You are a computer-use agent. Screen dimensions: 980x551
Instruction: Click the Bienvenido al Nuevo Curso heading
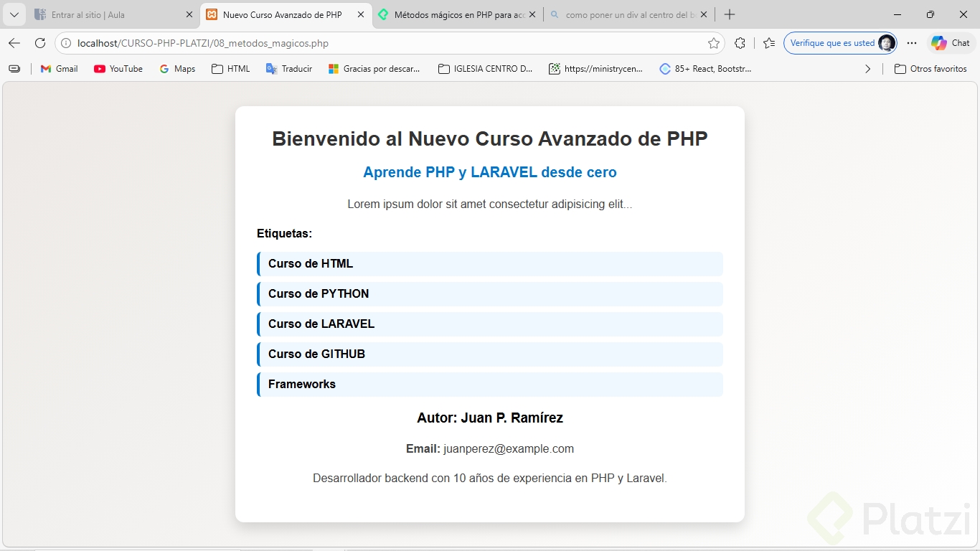click(490, 138)
